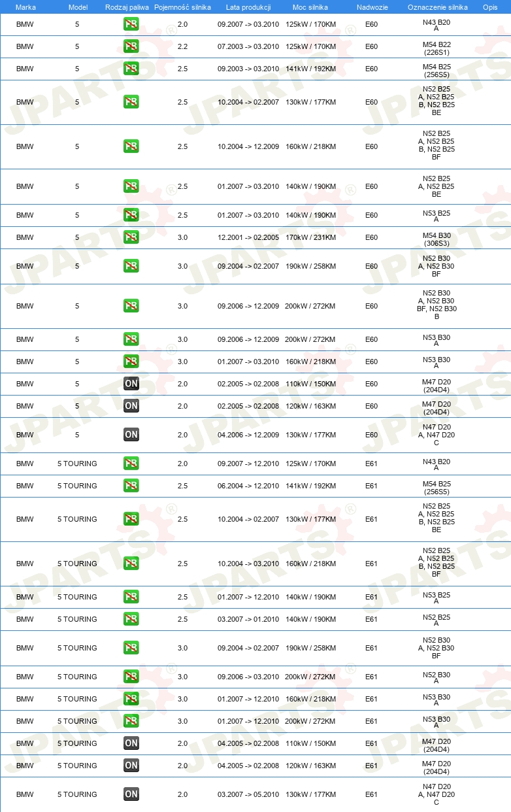Click the date range 09.2003 -> 03.2010 row's E60 cell
511x812 pixels.
(x=371, y=69)
